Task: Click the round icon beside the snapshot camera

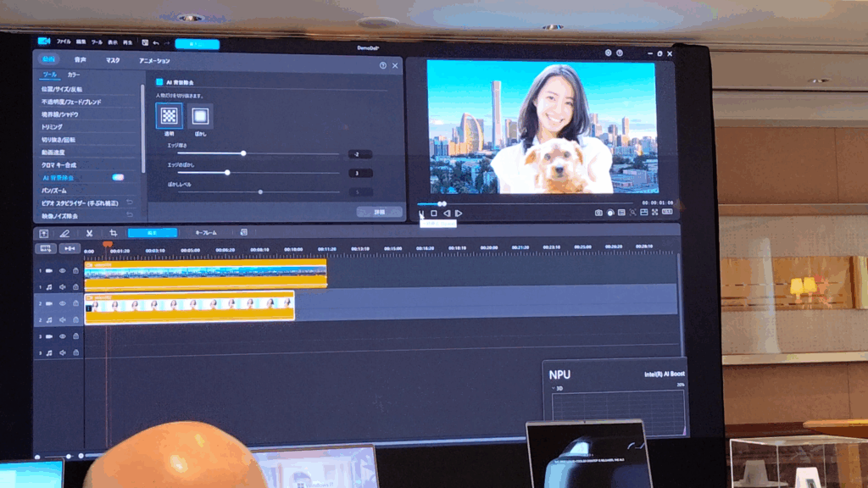Action: click(x=610, y=213)
